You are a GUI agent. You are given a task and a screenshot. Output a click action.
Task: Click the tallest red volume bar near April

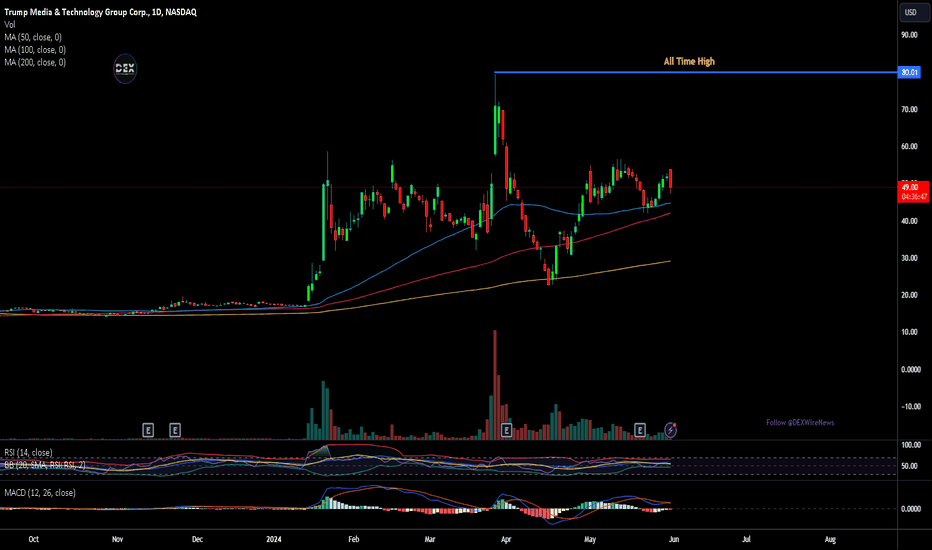495,385
